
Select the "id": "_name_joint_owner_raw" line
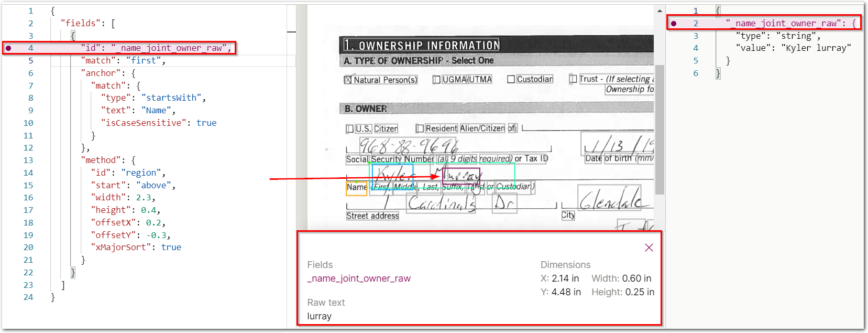coord(156,48)
